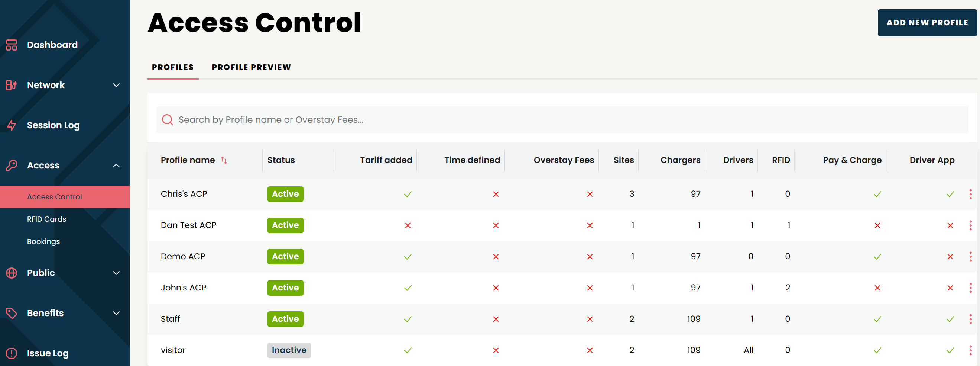
Task: Click the Benefits tag icon
Action: [12, 313]
